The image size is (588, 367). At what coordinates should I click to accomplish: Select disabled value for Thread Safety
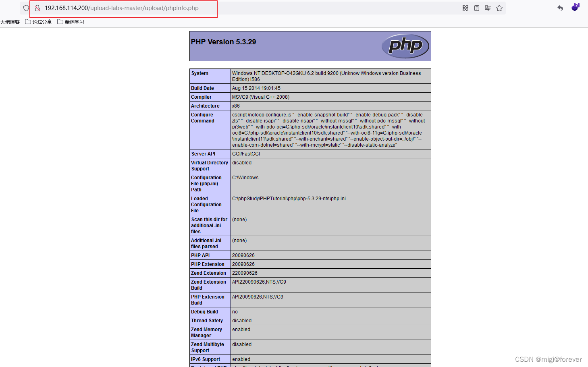click(242, 321)
